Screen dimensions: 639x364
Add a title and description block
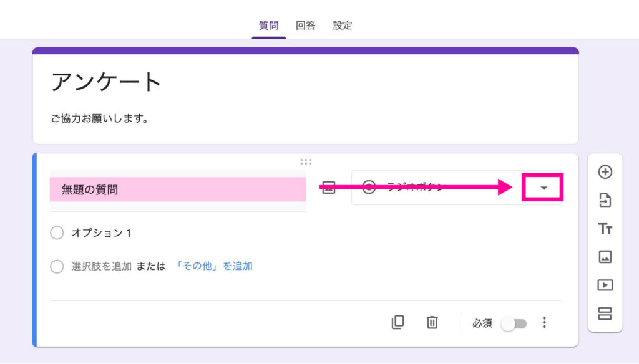click(x=605, y=229)
